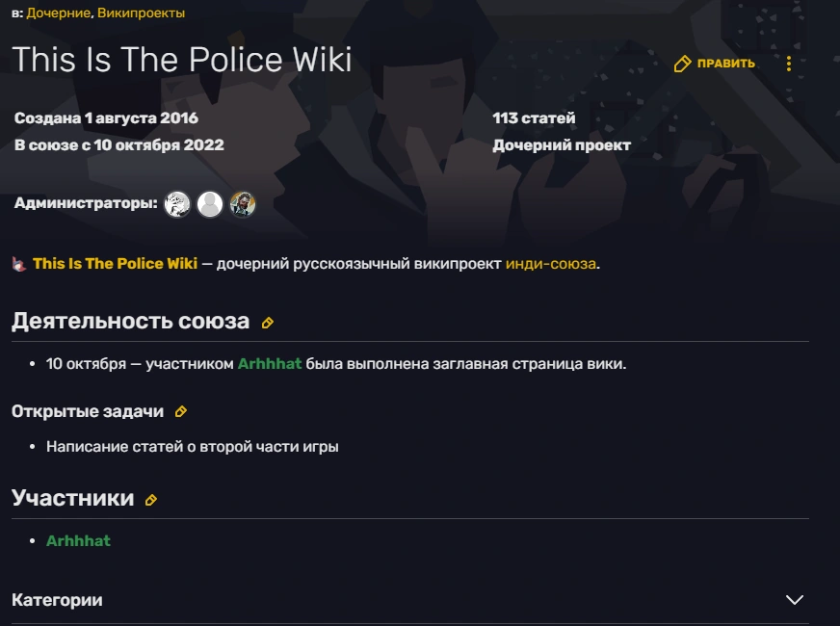
Task: Expand the Категории section chevron
Action: point(794,600)
